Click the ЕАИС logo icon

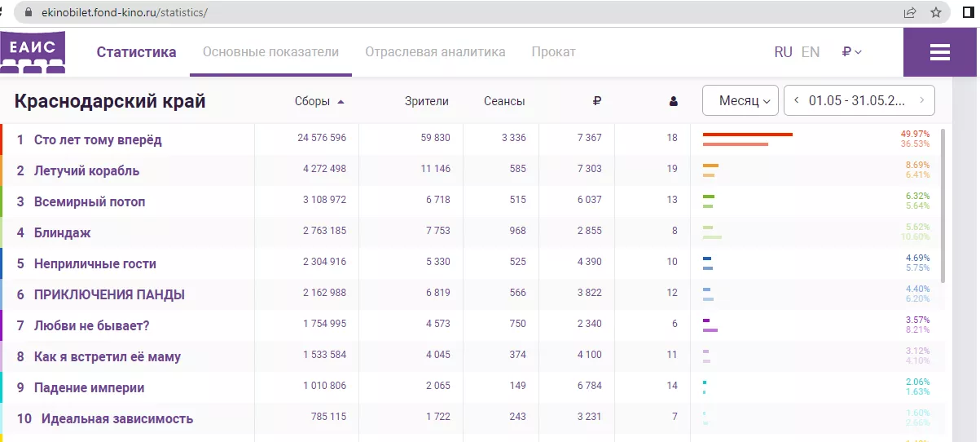point(33,51)
